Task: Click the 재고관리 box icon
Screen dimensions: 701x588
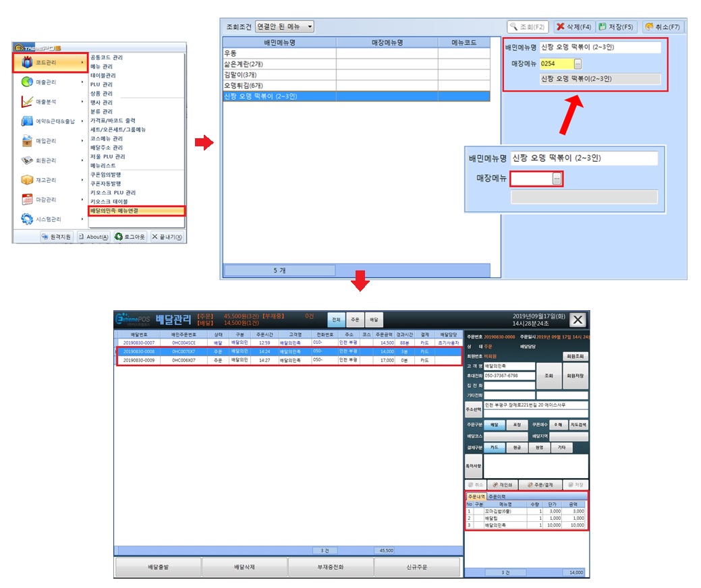Action: click(x=27, y=180)
